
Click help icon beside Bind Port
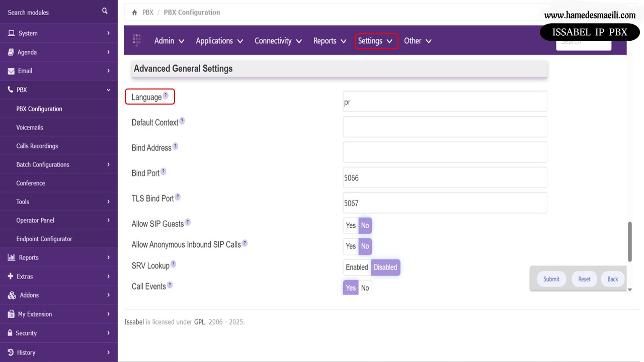(163, 171)
